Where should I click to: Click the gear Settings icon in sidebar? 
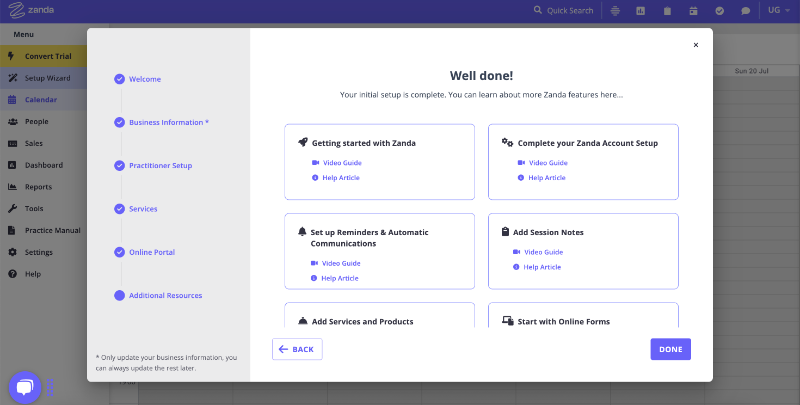pyautogui.click(x=12, y=252)
